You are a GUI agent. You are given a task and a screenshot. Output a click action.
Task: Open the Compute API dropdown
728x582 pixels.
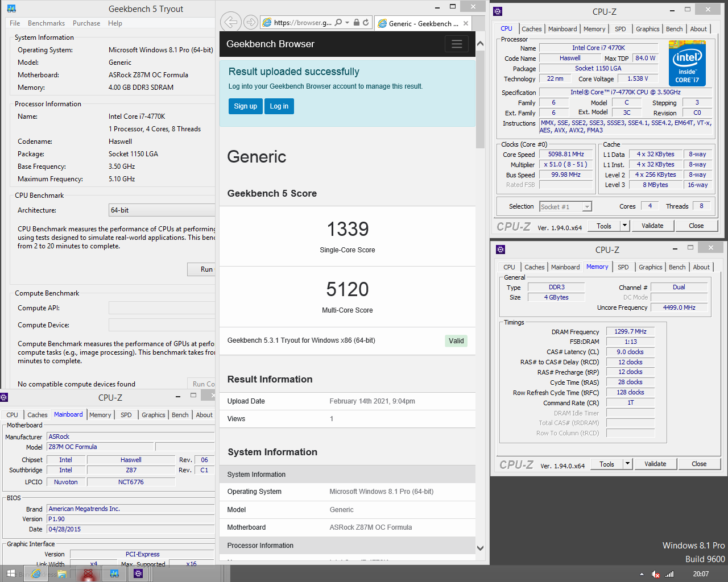[x=162, y=308]
